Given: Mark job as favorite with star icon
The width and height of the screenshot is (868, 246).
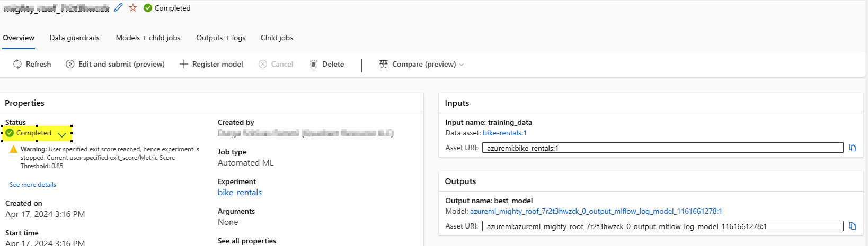Looking at the screenshot, I should tap(133, 7).
